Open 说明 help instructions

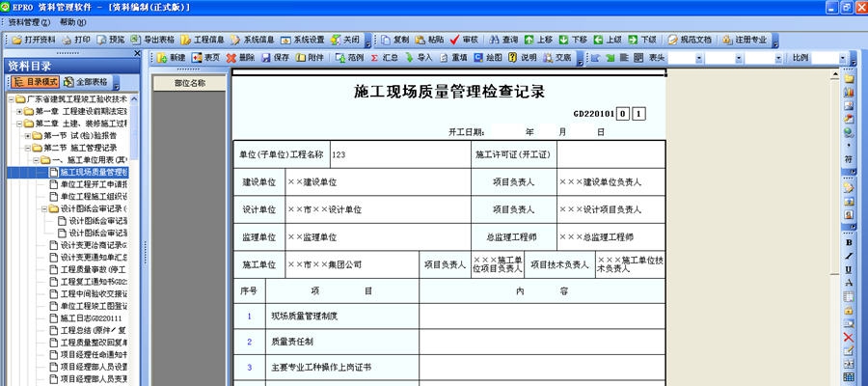(522, 58)
